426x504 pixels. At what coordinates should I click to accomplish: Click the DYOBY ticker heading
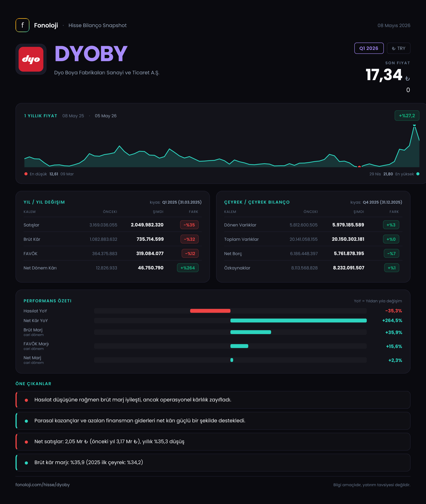point(91,54)
